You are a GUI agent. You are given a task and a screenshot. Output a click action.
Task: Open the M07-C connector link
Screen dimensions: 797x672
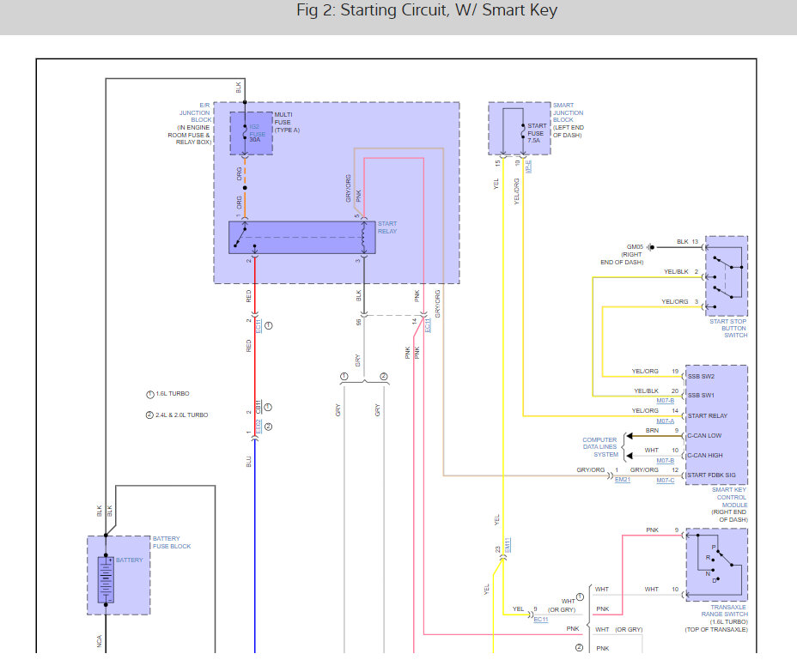665,481
